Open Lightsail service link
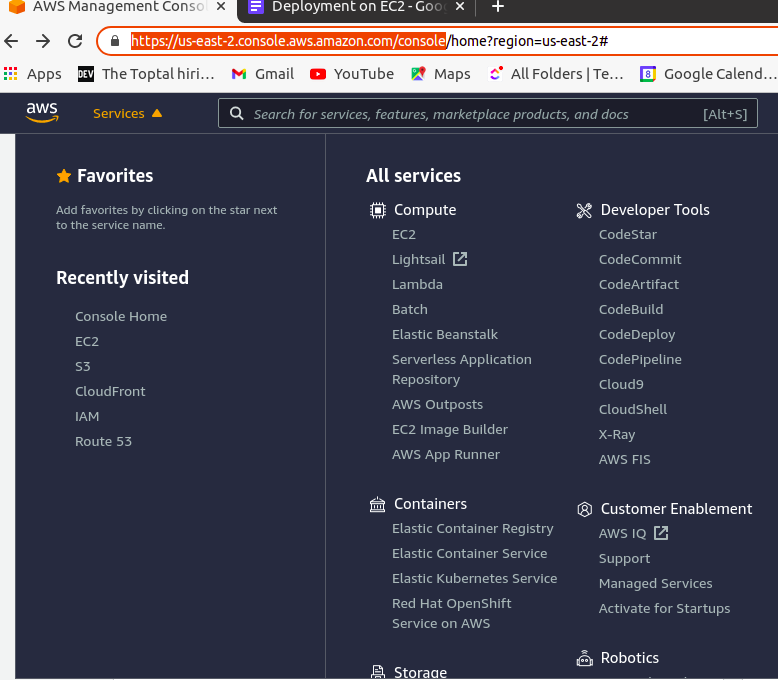Viewport: 778px width, 680px height. (x=418, y=259)
